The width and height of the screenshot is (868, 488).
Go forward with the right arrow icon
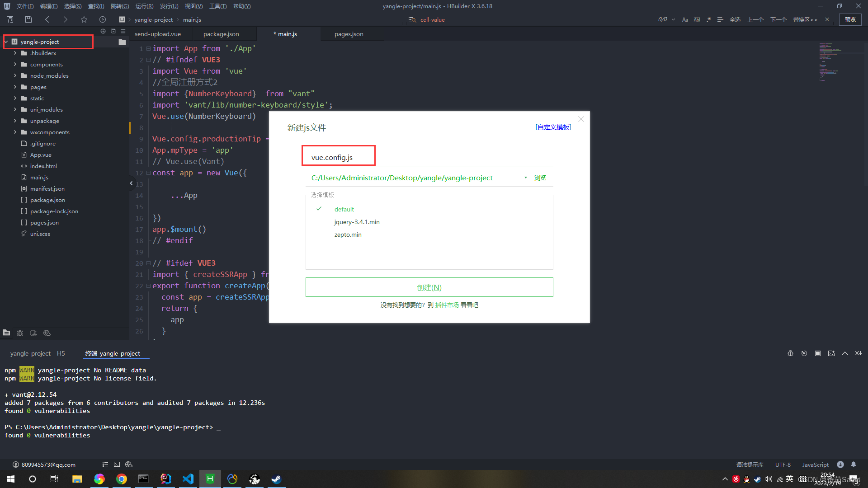coord(65,19)
